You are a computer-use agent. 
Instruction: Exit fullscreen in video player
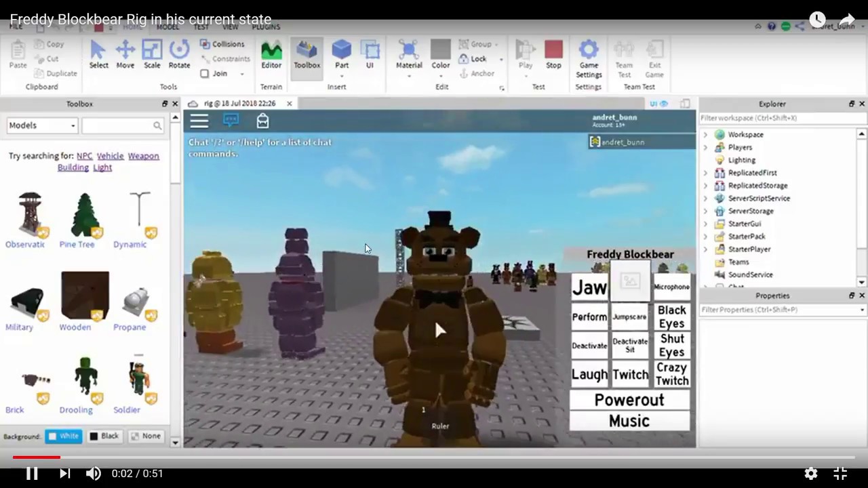pos(840,473)
